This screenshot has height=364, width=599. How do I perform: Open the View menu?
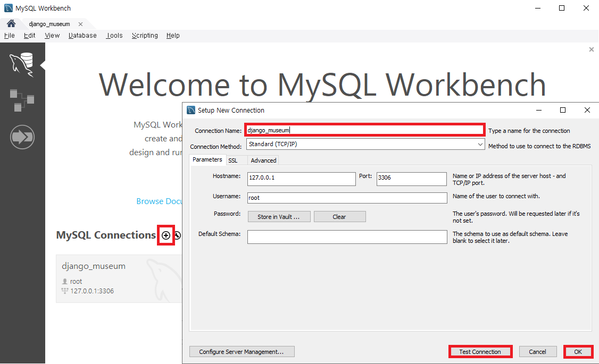(52, 36)
